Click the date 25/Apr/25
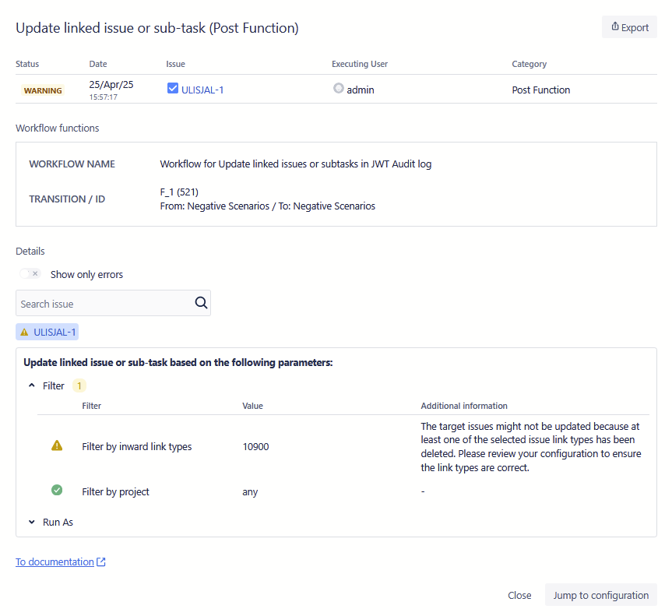Image resolution: width=672 pixels, height=616 pixels. tap(111, 84)
